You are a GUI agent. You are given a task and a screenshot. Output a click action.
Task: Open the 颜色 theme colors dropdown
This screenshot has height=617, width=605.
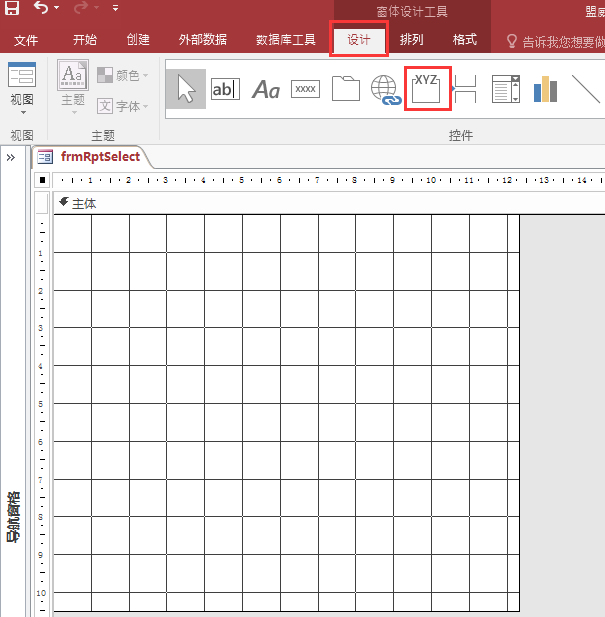coord(123,75)
